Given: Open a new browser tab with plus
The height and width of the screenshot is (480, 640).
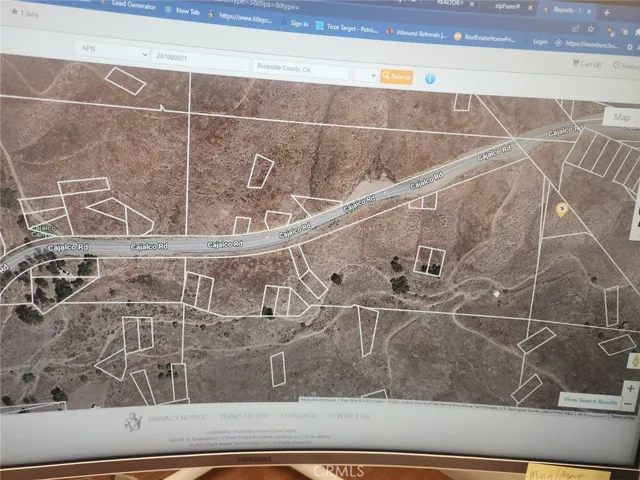Looking at the screenshot, I should 605,11.
